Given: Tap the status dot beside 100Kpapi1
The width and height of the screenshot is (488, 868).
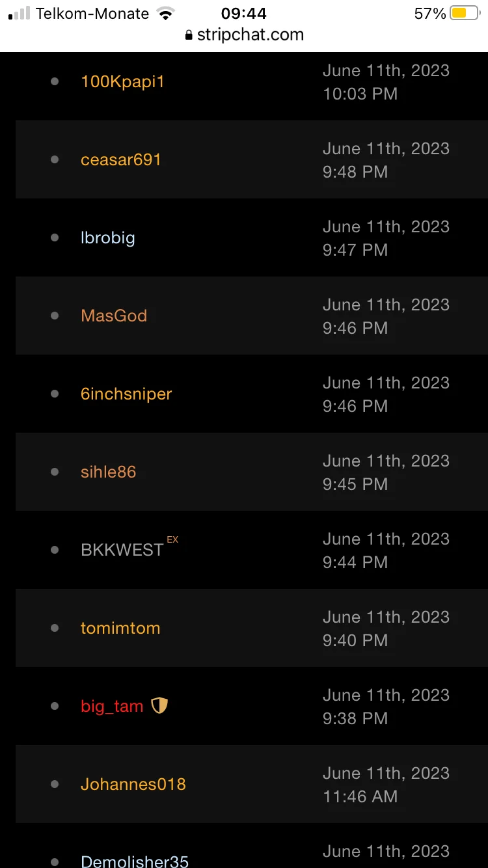Looking at the screenshot, I should pos(55,81).
